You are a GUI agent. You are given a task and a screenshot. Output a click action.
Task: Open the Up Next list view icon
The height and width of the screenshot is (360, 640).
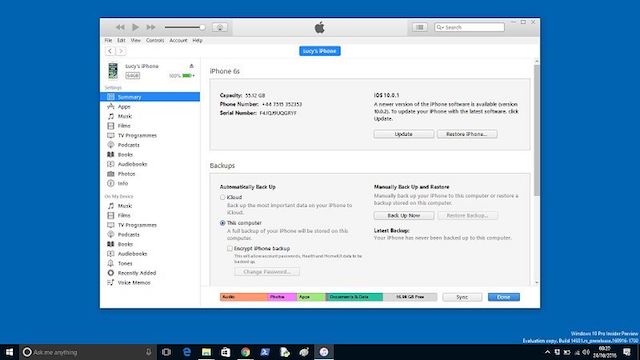pyautogui.click(x=420, y=27)
